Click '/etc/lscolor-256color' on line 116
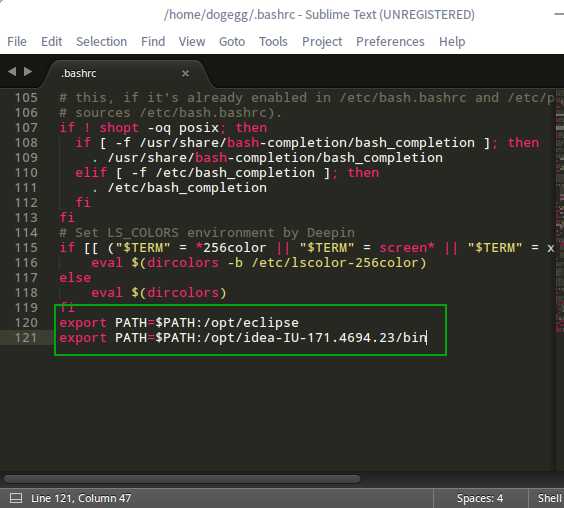This screenshot has width=564, height=508. click(x=335, y=263)
